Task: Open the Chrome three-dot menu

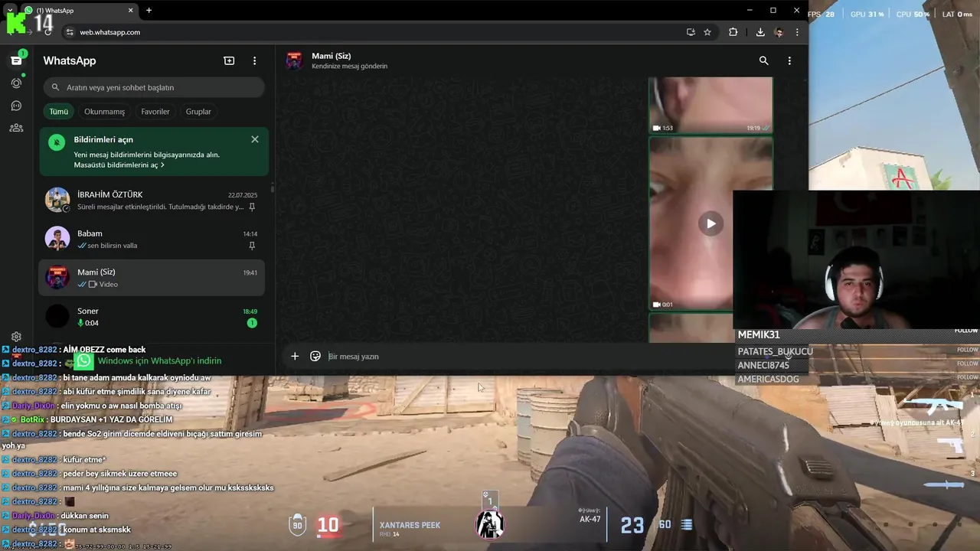Action: coord(797,32)
